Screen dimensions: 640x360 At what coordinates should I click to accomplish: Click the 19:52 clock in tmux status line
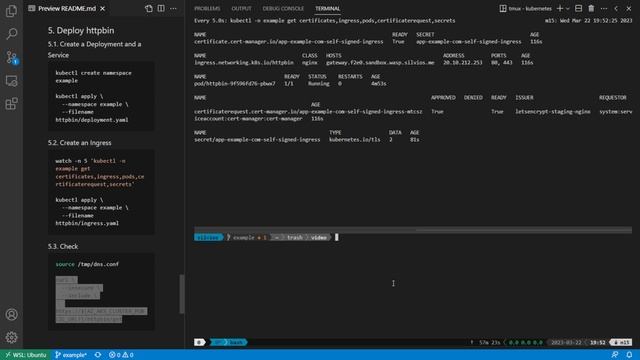point(598,342)
